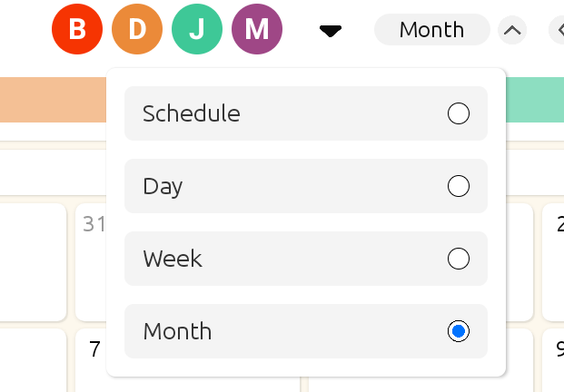This screenshot has height=392, width=564.
Task: Click the Month view selector button
Action: point(431,30)
